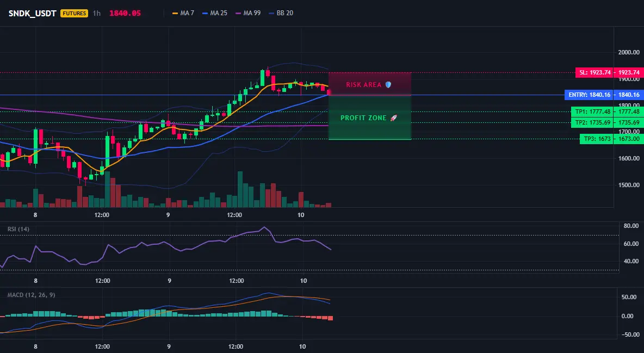Click the MACD (12, 26, 9) panel label
644x353 pixels.
pos(31,295)
